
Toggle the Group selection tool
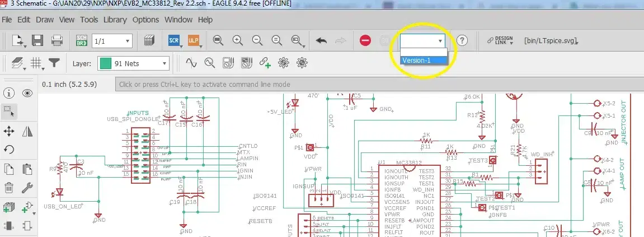pyautogui.click(x=9, y=110)
